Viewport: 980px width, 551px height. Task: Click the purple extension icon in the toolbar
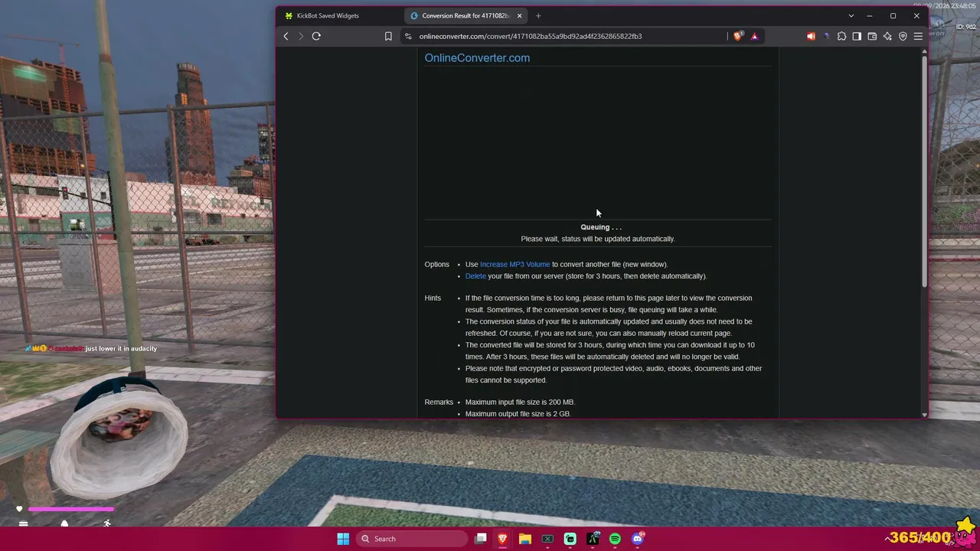pyautogui.click(x=826, y=36)
